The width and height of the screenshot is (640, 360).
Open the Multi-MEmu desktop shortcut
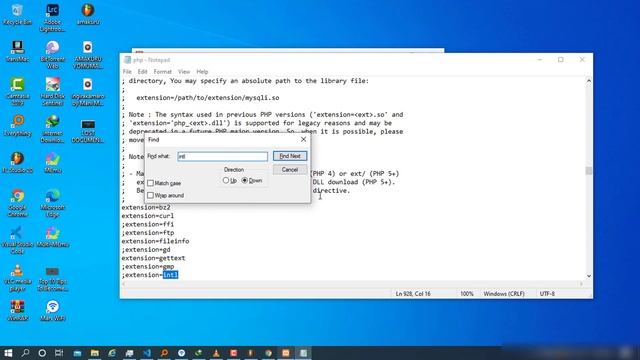(52, 237)
